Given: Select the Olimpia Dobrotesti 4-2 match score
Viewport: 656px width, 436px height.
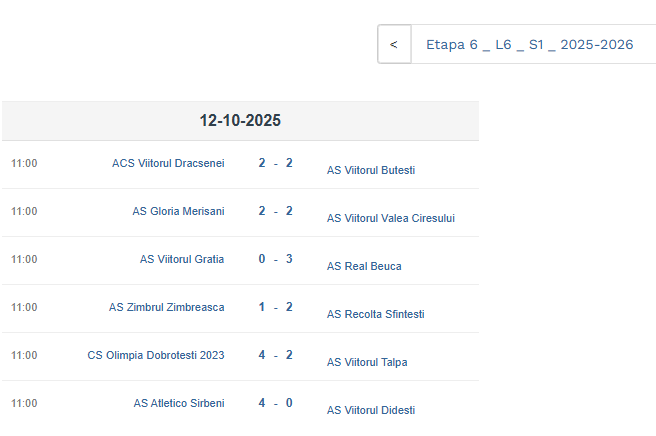Looking at the screenshot, I should (275, 355).
